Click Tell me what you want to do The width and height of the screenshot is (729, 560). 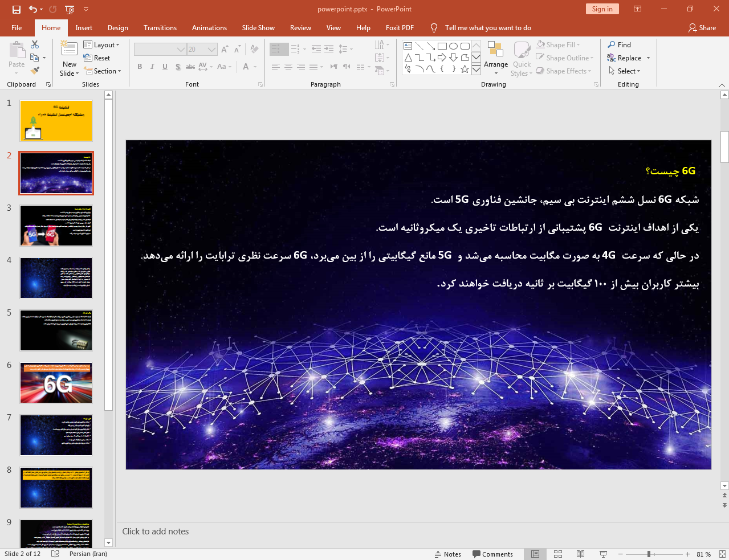pos(488,28)
